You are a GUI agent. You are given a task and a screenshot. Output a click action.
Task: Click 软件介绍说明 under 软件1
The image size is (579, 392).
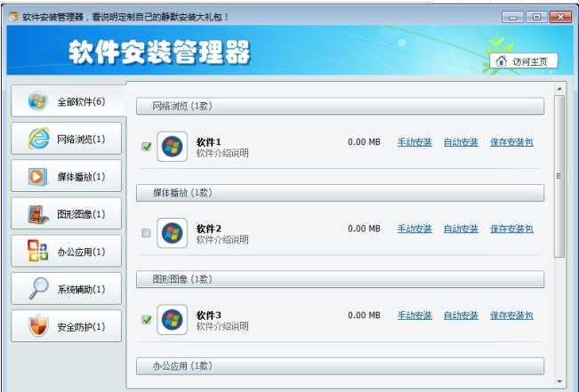(x=222, y=153)
